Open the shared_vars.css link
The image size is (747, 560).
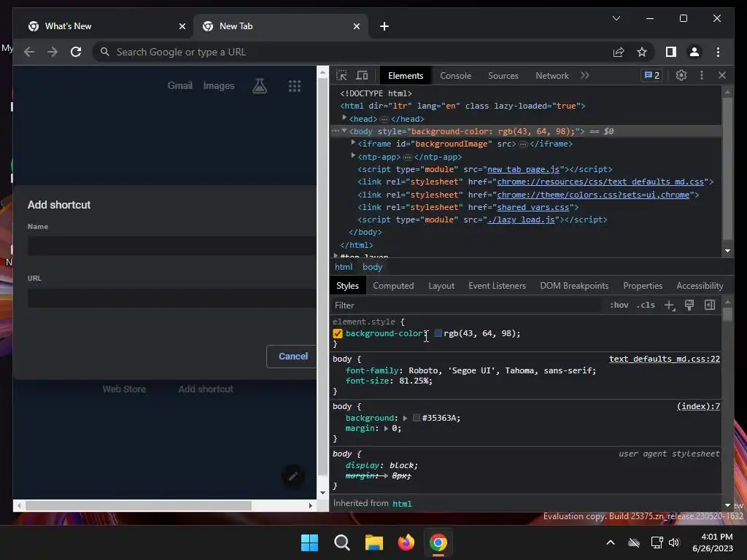point(533,207)
